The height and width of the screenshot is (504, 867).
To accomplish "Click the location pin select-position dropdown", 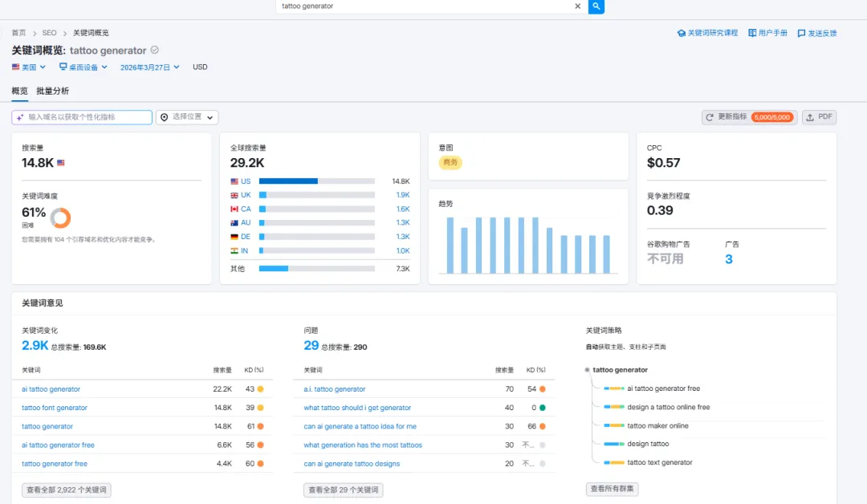I will coord(187,117).
